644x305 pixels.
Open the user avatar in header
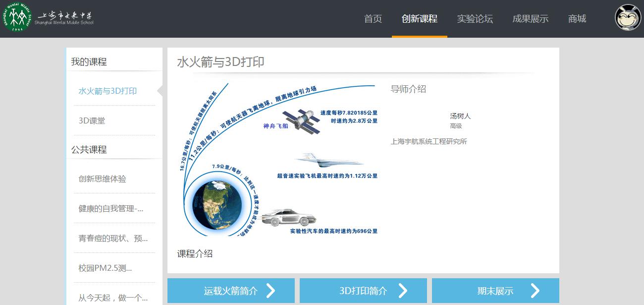pyautogui.click(x=628, y=18)
